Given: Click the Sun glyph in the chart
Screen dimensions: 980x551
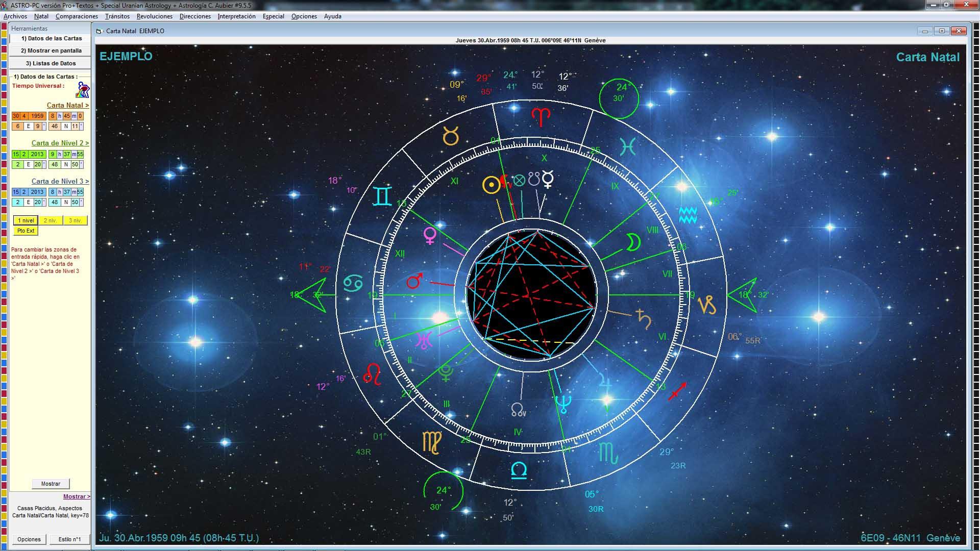Looking at the screenshot, I should [491, 185].
